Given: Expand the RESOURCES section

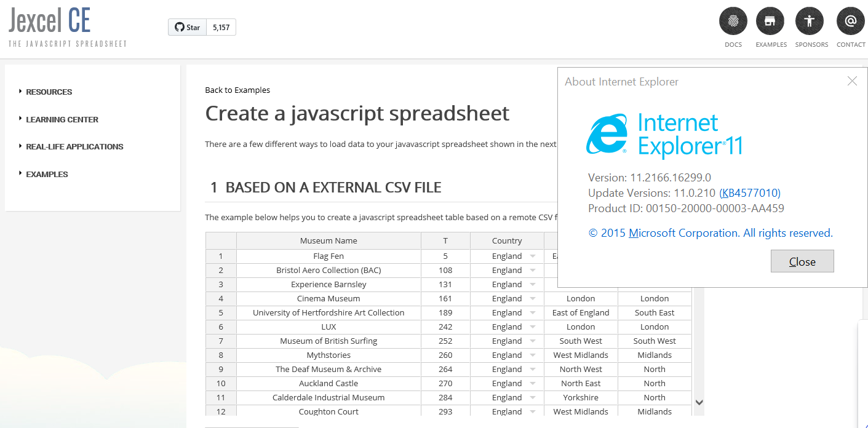Looking at the screenshot, I should (49, 92).
